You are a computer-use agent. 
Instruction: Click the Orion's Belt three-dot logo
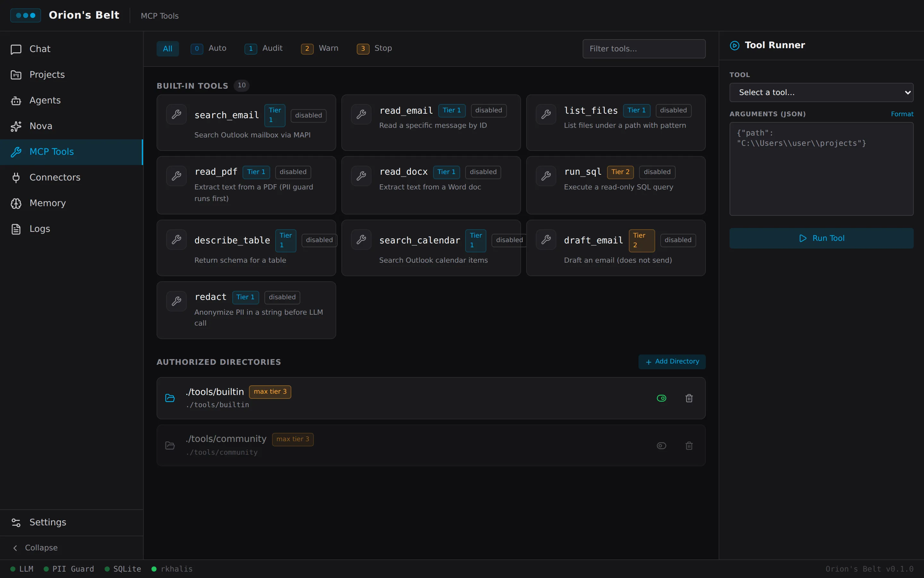(26, 15)
